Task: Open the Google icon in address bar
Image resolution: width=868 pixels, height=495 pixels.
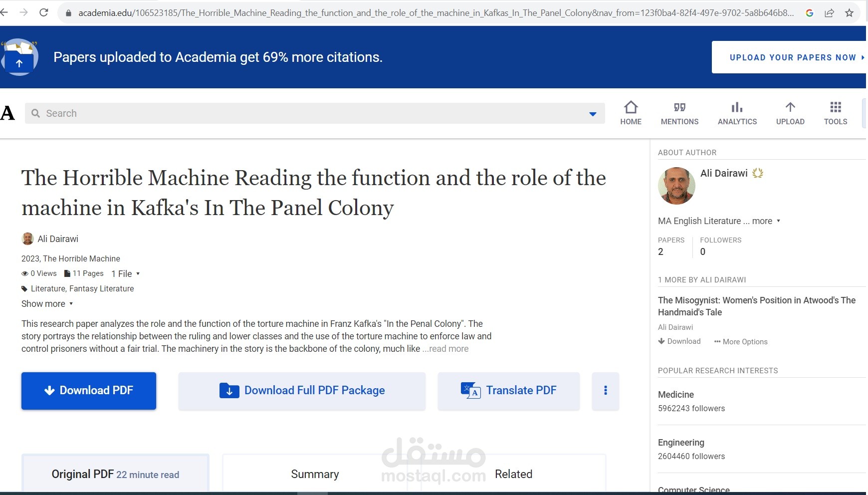Action: click(810, 13)
